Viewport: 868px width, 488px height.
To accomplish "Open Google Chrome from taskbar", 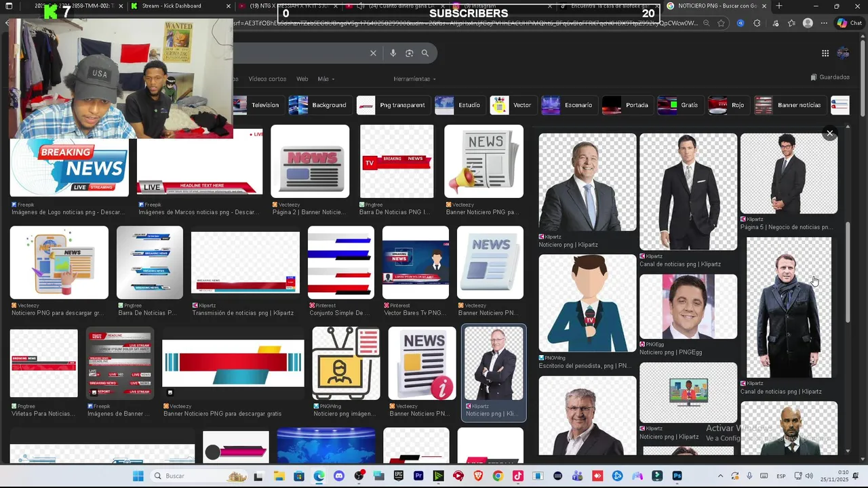I will (498, 476).
